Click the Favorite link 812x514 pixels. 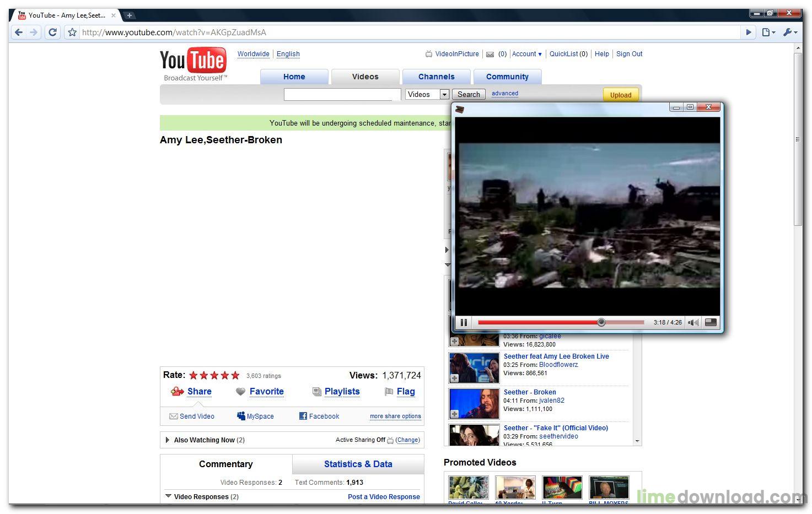coord(266,391)
